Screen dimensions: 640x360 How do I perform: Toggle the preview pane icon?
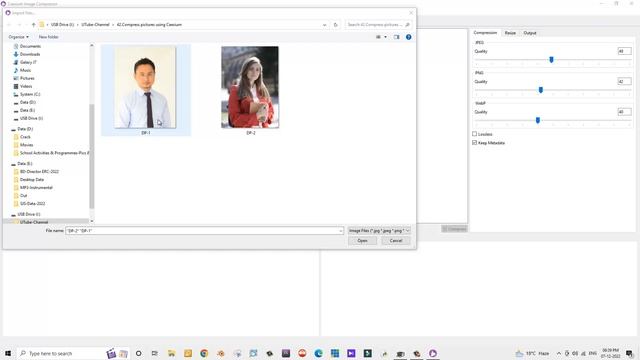tap(396, 37)
